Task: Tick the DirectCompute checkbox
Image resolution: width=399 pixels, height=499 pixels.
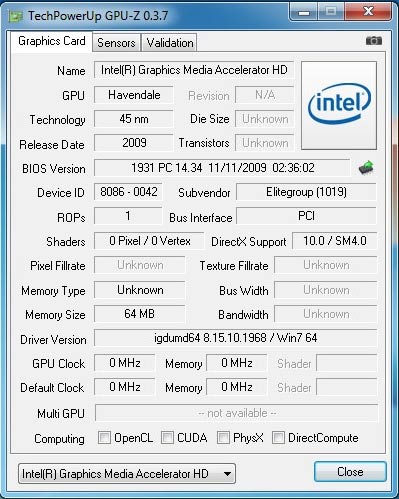Action: tap(278, 437)
